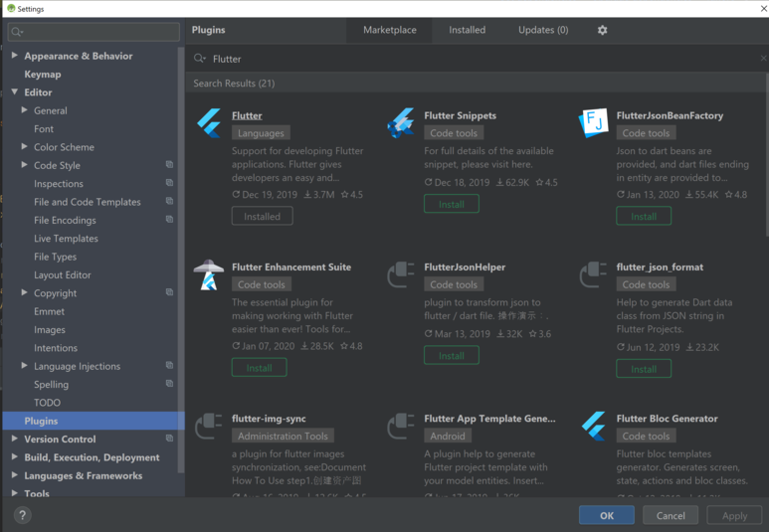Install the flutter_json_format plugin
Image resolution: width=769 pixels, height=532 pixels.
644,369
